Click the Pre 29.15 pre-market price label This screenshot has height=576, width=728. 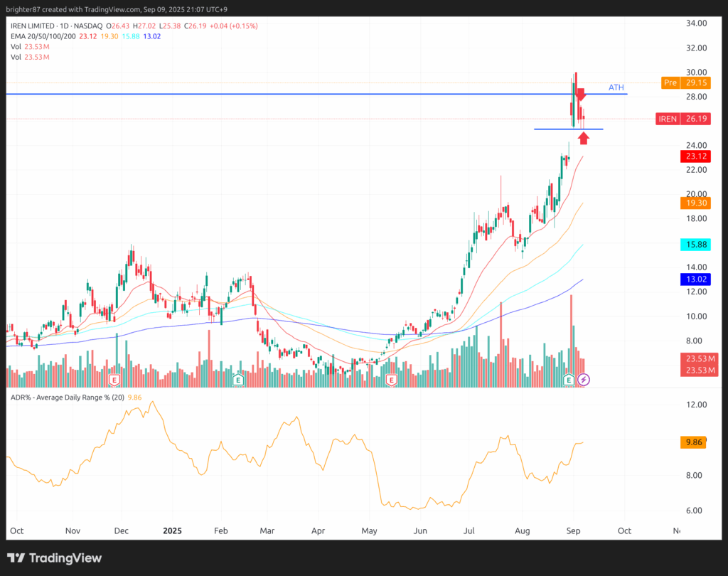click(x=686, y=82)
